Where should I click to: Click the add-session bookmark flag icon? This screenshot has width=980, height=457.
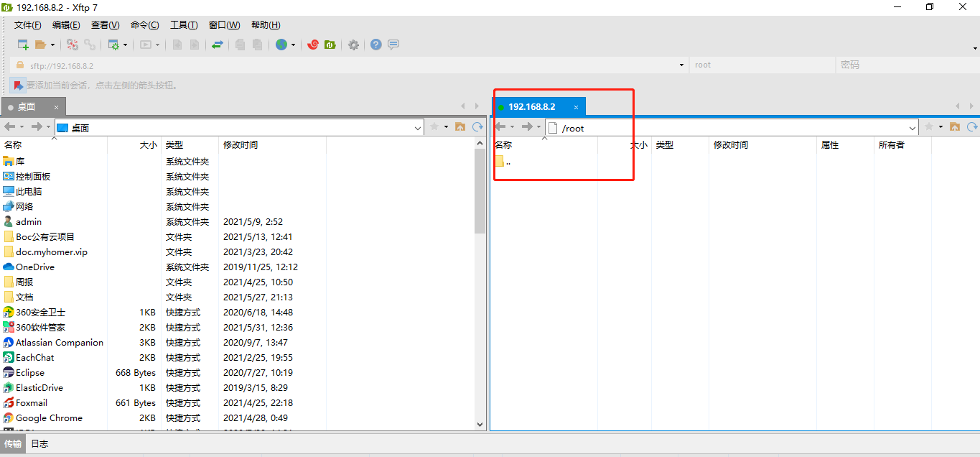[18, 85]
